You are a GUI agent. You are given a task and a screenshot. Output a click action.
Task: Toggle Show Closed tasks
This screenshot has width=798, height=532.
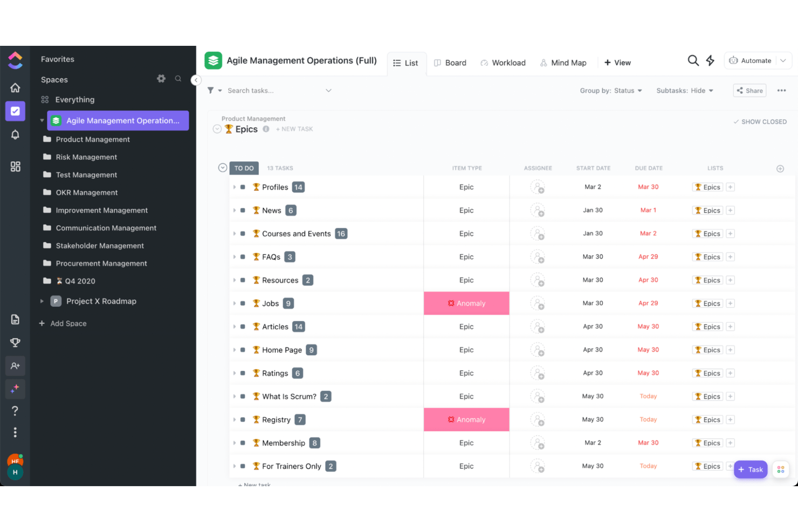(760, 122)
